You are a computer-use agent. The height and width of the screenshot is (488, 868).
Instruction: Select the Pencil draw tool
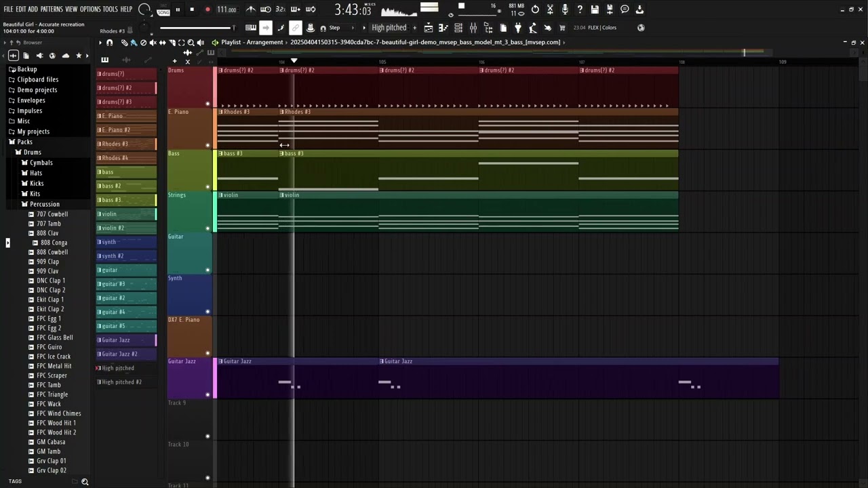click(125, 43)
